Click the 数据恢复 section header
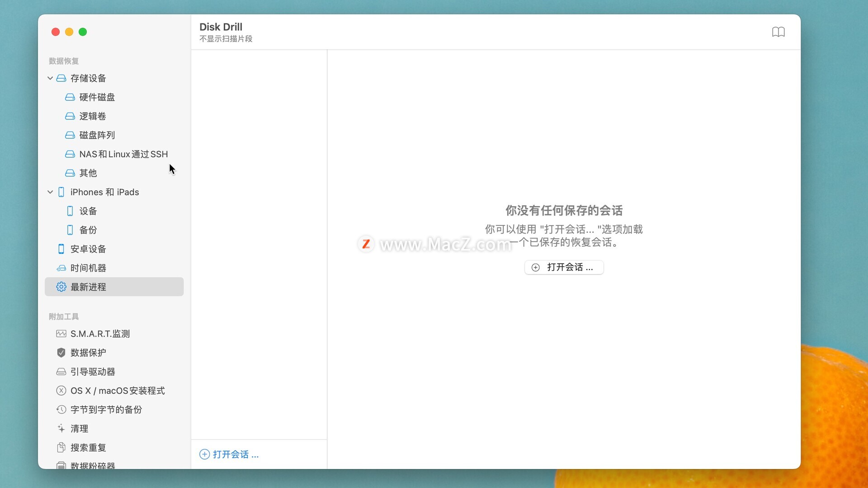Viewport: 868px width, 488px height. [x=64, y=61]
